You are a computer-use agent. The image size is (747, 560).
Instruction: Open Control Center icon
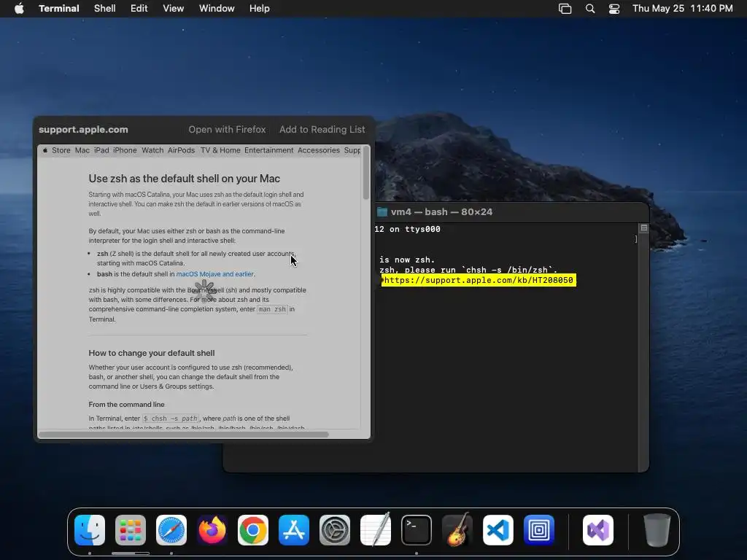(614, 9)
